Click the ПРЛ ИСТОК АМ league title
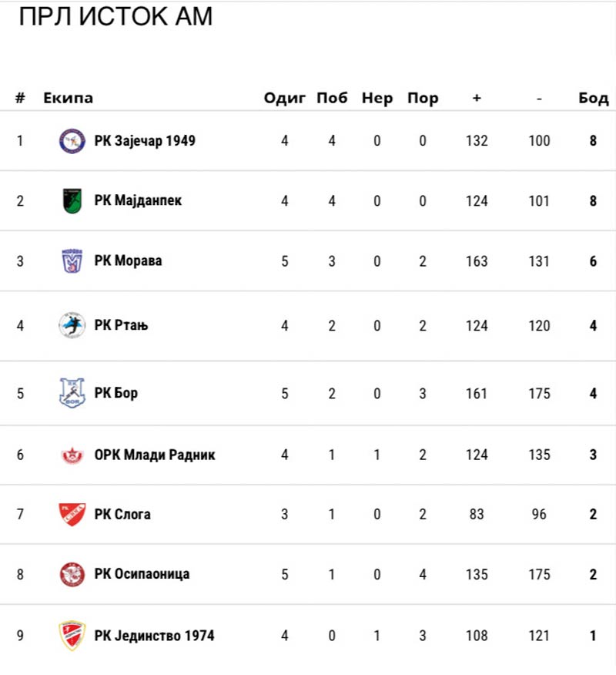This screenshot has width=616, height=675. (115, 17)
